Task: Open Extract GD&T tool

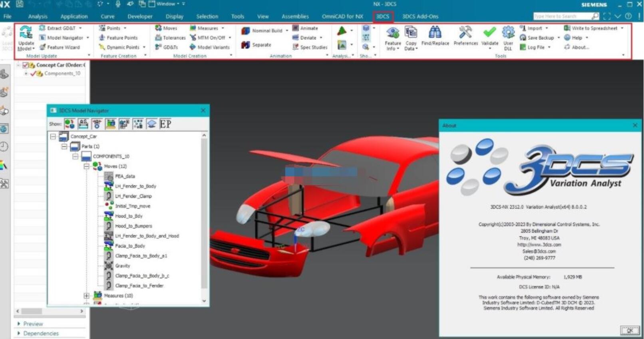Action: tap(60, 28)
